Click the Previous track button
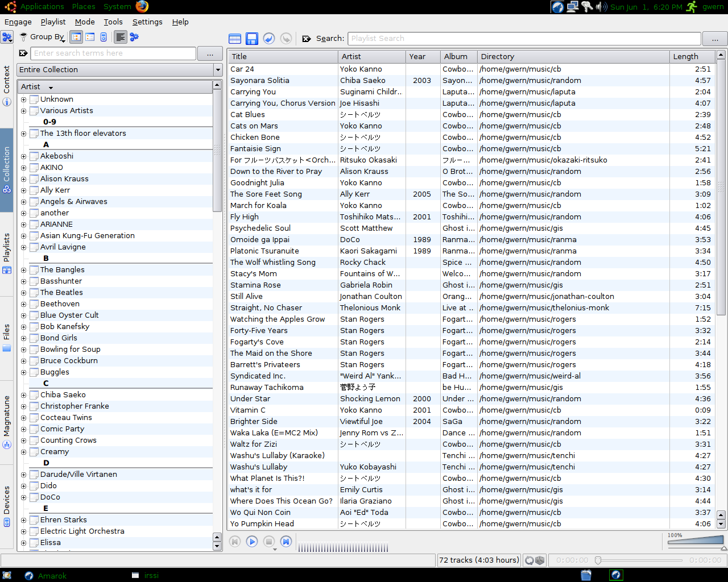 pyautogui.click(x=235, y=542)
